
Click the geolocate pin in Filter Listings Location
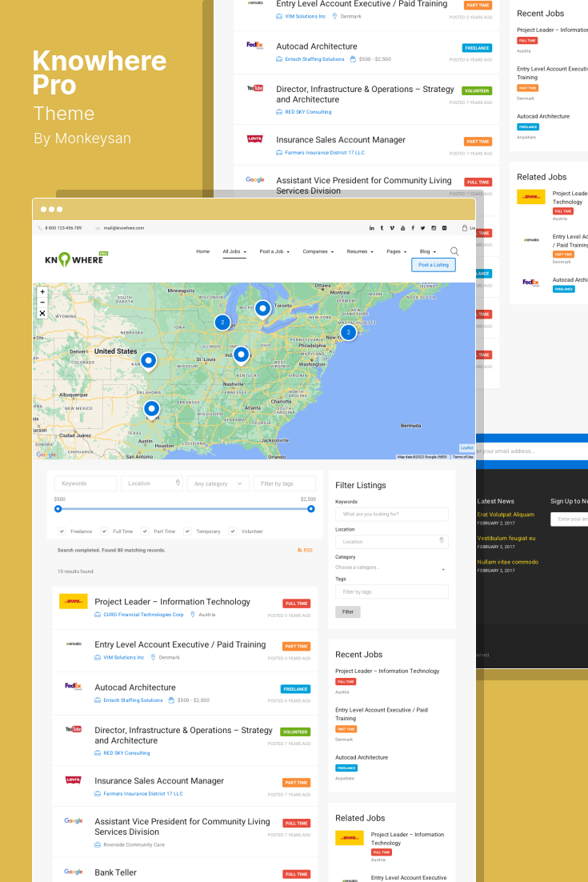[442, 540]
